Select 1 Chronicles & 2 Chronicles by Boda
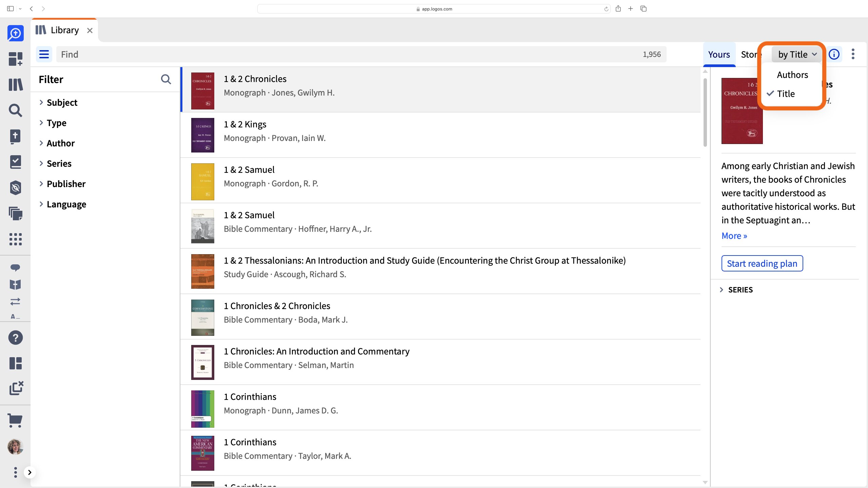Image resolution: width=868 pixels, height=488 pixels. [x=440, y=317]
